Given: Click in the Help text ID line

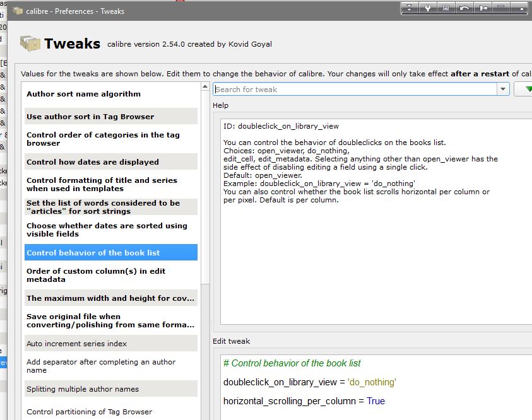Looking at the screenshot, I should pyautogui.click(x=281, y=126).
